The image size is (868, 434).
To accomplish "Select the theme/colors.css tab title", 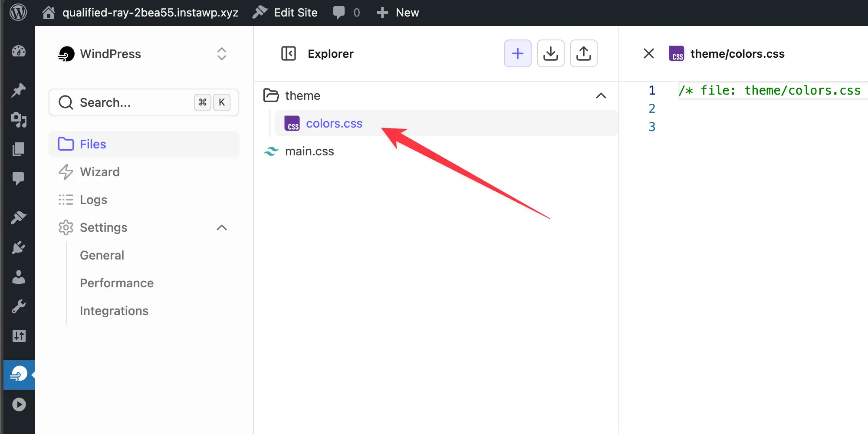I will pos(737,54).
